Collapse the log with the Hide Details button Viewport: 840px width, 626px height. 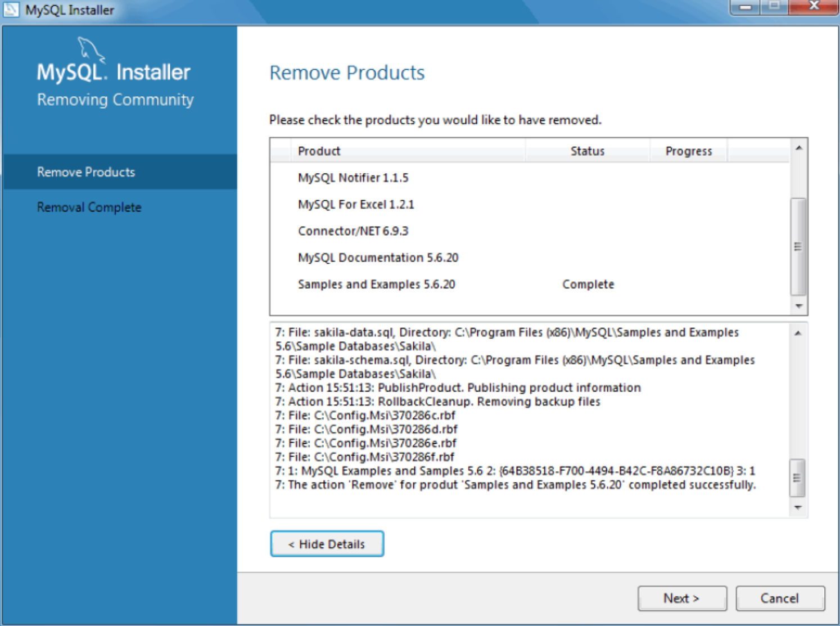point(327,543)
